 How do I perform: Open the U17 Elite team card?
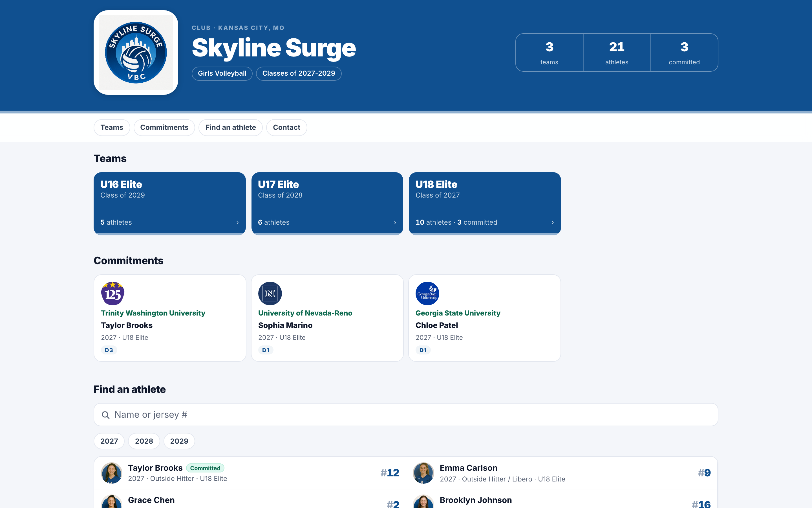(x=327, y=203)
